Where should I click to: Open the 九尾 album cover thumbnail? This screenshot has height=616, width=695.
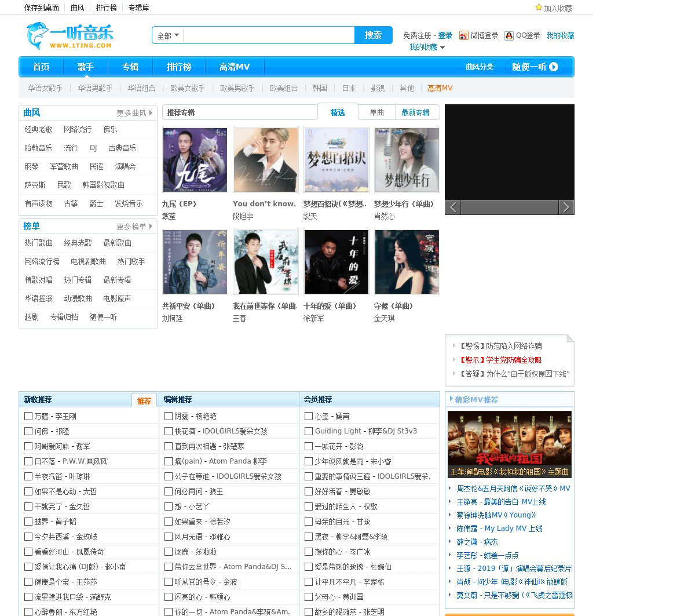tap(195, 160)
